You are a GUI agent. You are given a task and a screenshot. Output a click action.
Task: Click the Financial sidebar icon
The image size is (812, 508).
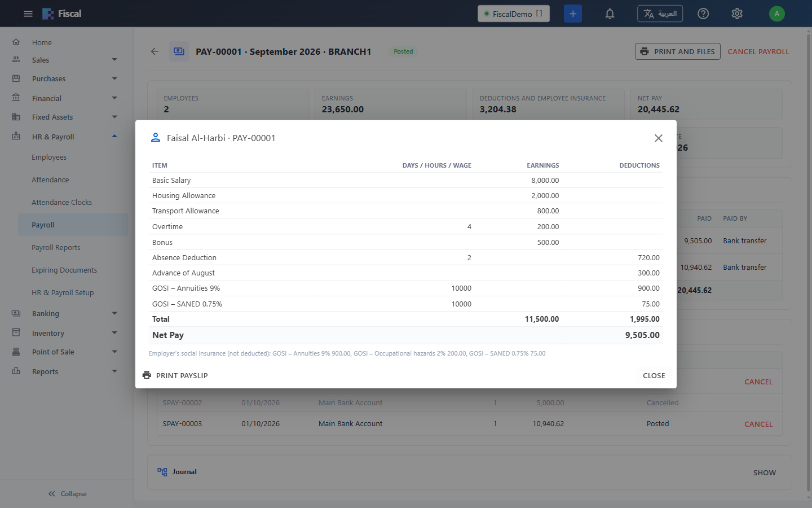[x=16, y=98]
